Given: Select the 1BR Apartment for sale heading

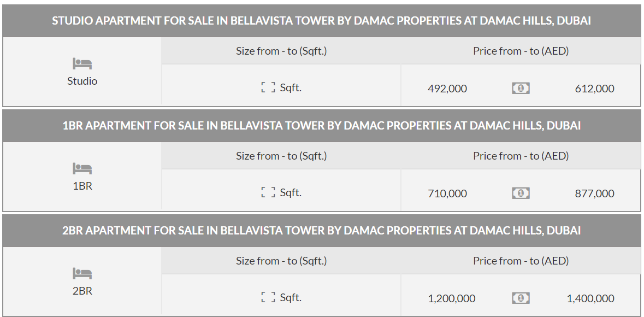Looking at the screenshot, I should tap(321, 126).
